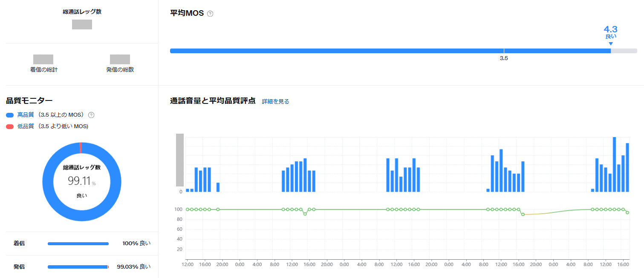Click the 発信 quality progress bar
The width and height of the screenshot is (644, 278).
(78, 267)
